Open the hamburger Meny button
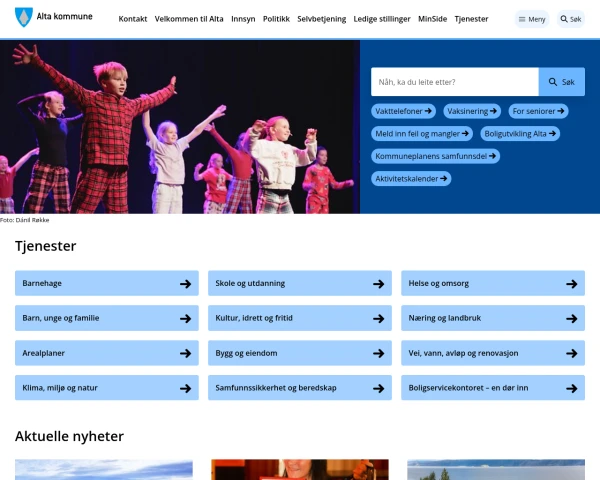The height and width of the screenshot is (480, 600). click(x=532, y=19)
